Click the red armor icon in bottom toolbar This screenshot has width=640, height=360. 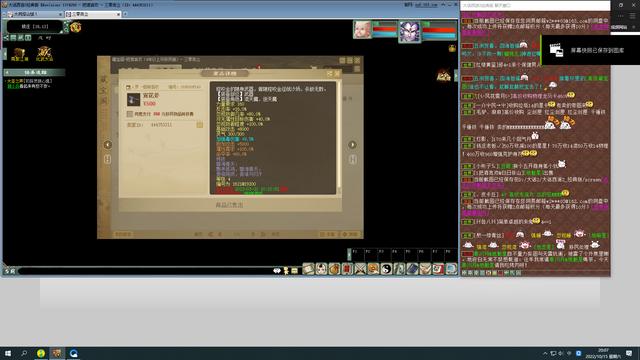347,269
